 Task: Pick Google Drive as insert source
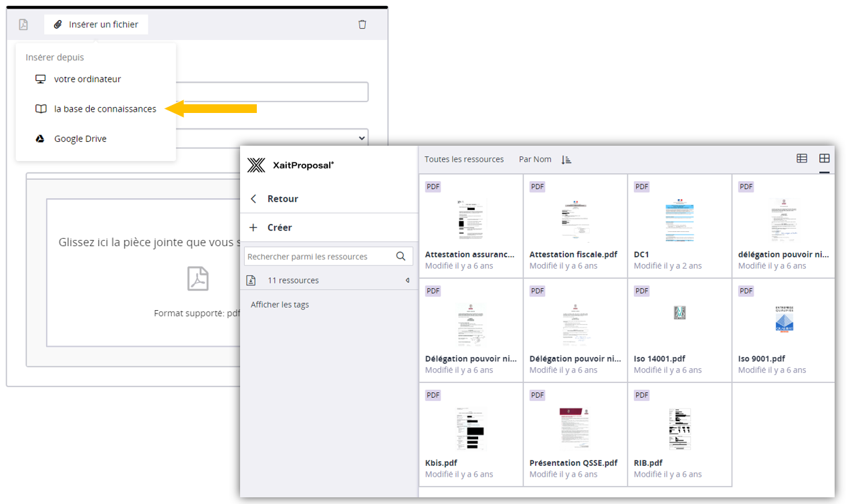pyautogui.click(x=80, y=139)
